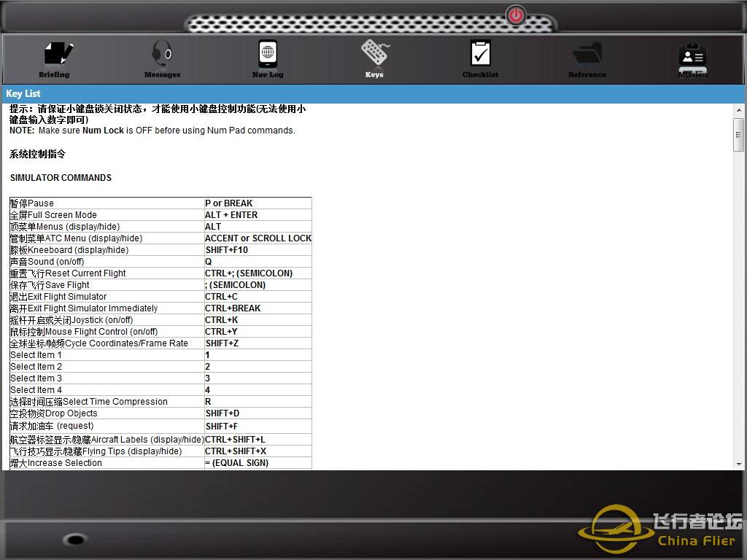Select the Select Time Compression row
This screenshot has height=560, width=747.
160,402
